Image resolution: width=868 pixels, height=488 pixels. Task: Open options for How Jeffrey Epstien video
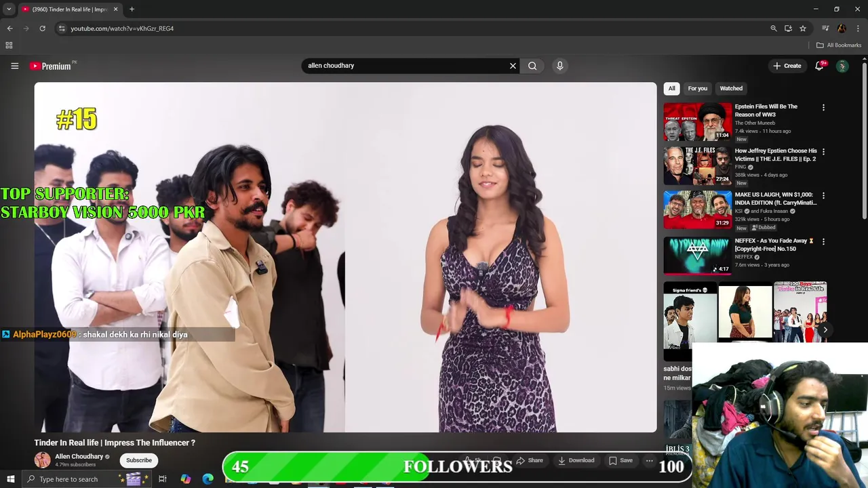[x=823, y=151]
